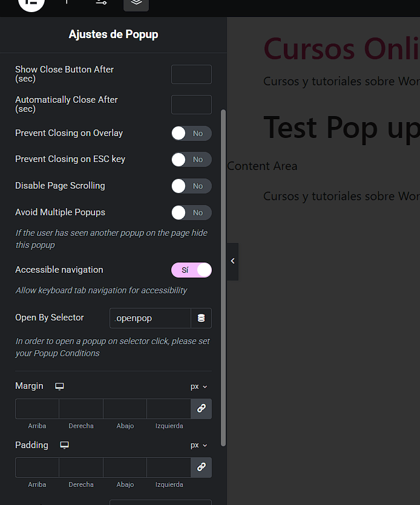The height and width of the screenshot is (505, 420).
Task: Toggle Prevent Closing on ESC key
Action: (x=191, y=160)
